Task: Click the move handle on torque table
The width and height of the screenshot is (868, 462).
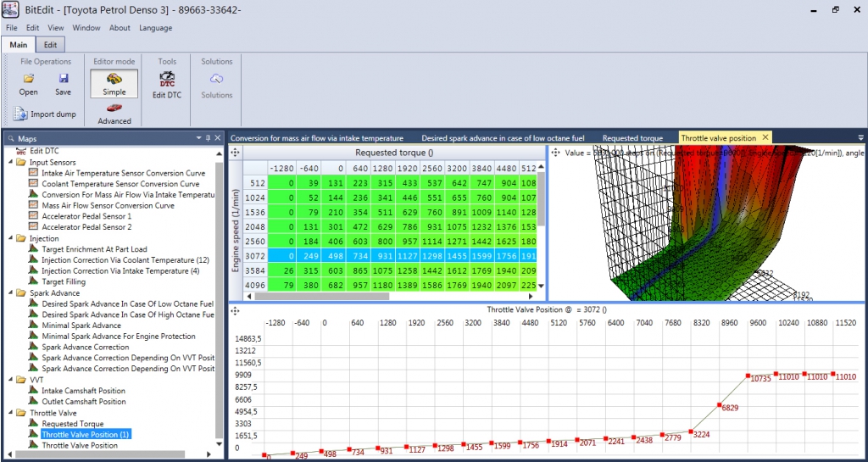Action: click(235, 152)
